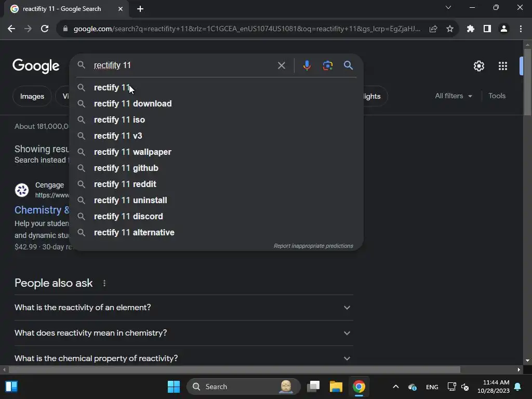This screenshot has height=399, width=532.
Task: Click the scroll-right arrow of horizontal scrollbar
Action: tap(519, 369)
